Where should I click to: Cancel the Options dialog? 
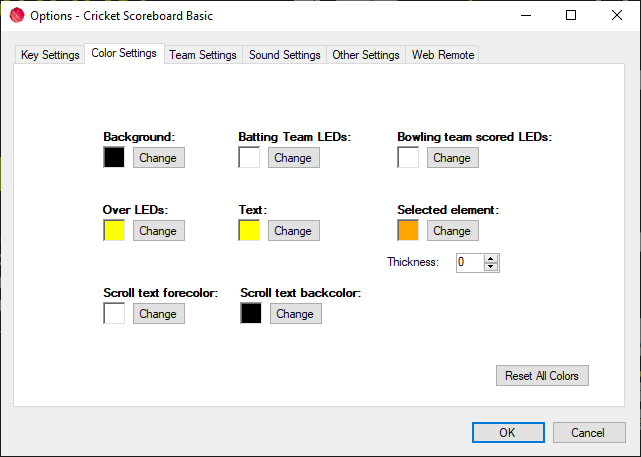click(589, 433)
